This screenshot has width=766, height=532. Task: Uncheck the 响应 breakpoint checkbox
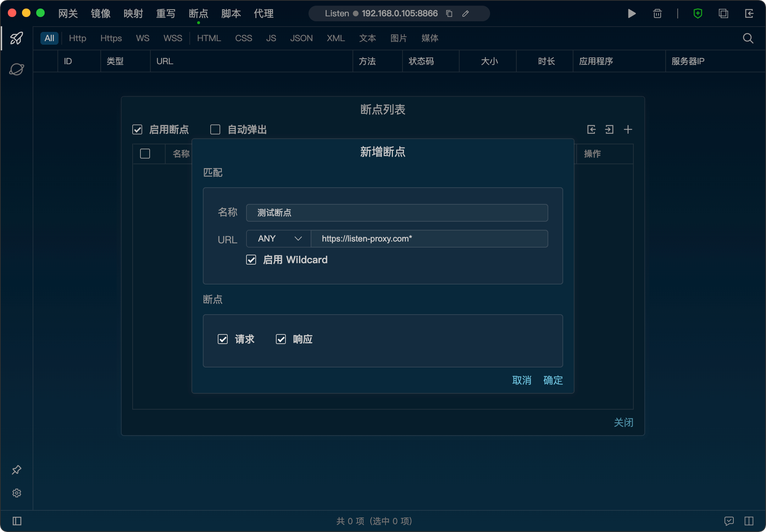coord(281,339)
